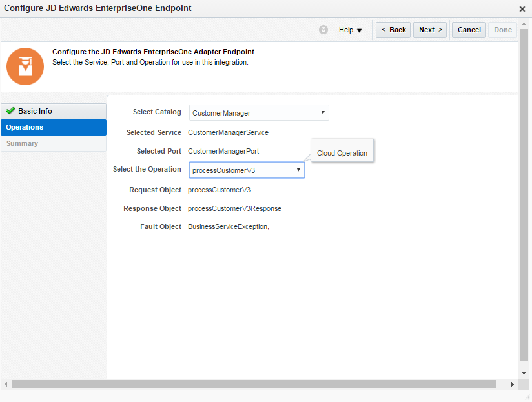This screenshot has width=532, height=402.
Task: Switch to the Summary step
Action: [x=54, y=143]
